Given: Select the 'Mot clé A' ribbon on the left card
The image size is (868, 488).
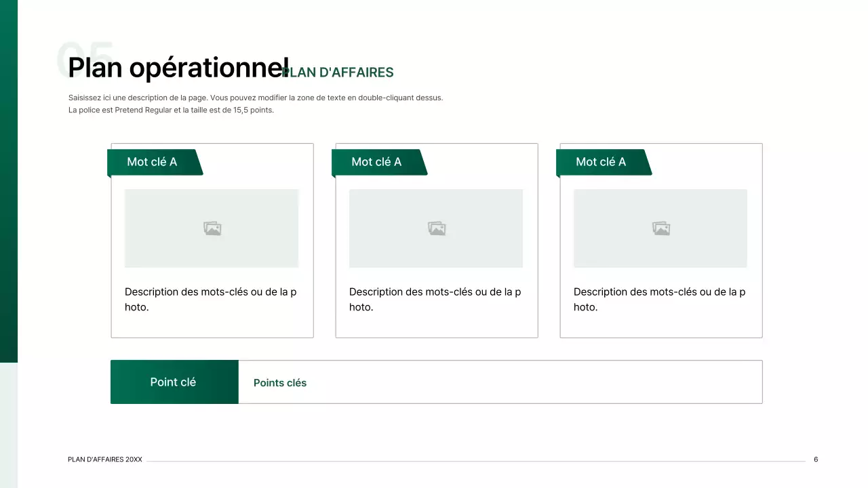Looking at the screenshot, I should pyautogui.click(x=153, y=162).
